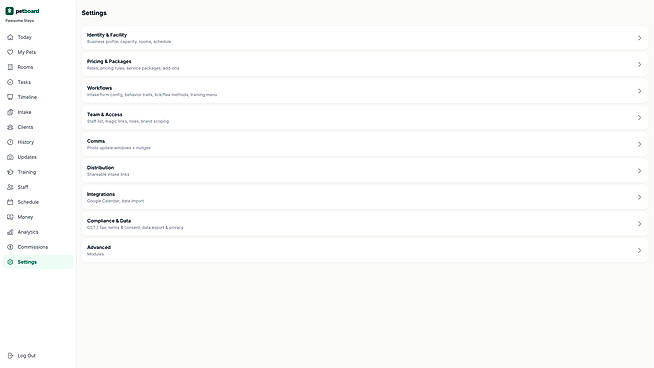Open Commissions menu item
Viewport: 654px width, 368px height.
tap(38, 247)
